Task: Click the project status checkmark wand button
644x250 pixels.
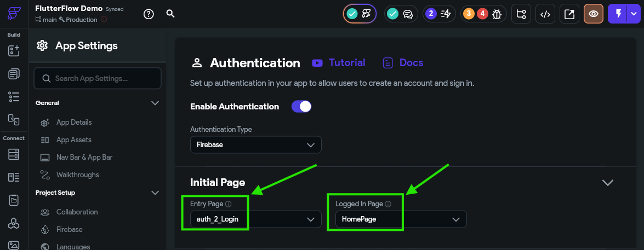Action: click(x=360, y=14)
